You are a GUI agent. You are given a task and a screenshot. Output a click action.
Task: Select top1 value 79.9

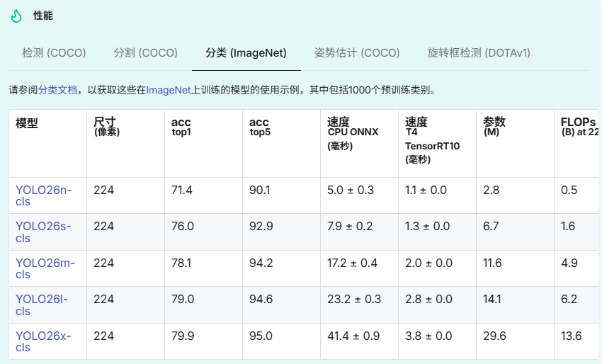[182, 336]
